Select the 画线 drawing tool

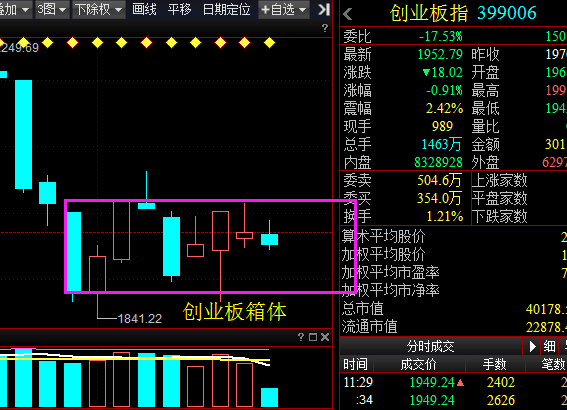pos(144,9)
